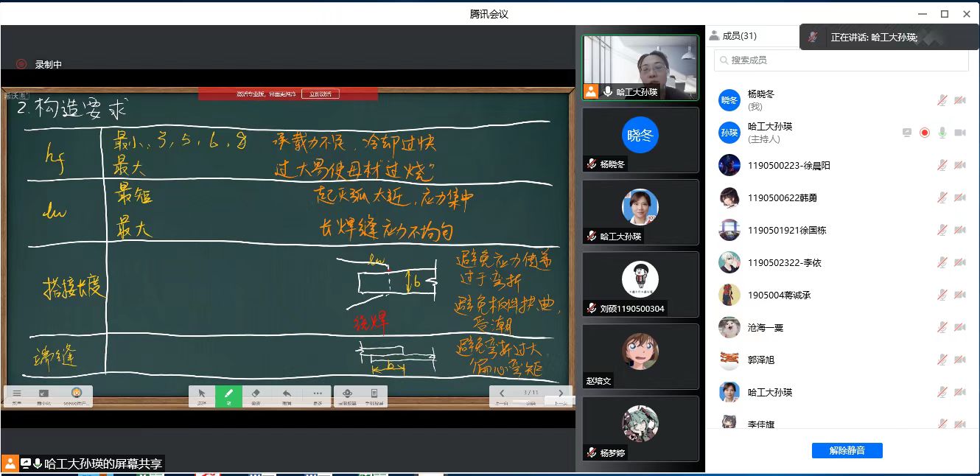Screen dimensions: 980x476
Task: Click the 立即激活 activate button in red banner
Action: coord(321,94)
